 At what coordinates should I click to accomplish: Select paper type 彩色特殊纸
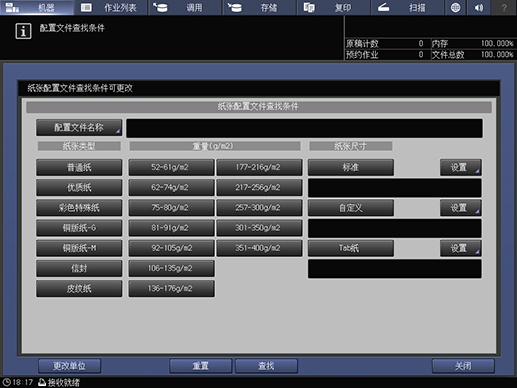(x=79, y=208)
